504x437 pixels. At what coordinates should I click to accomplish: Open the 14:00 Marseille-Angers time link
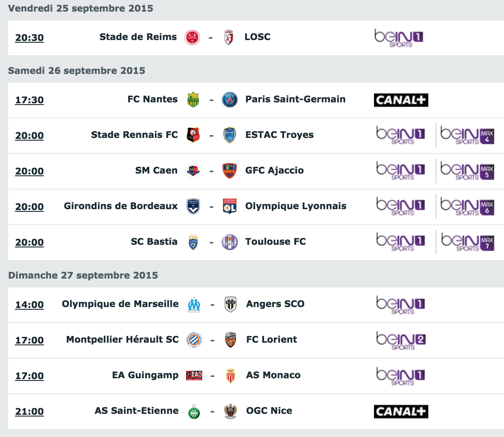pos(29,305)
